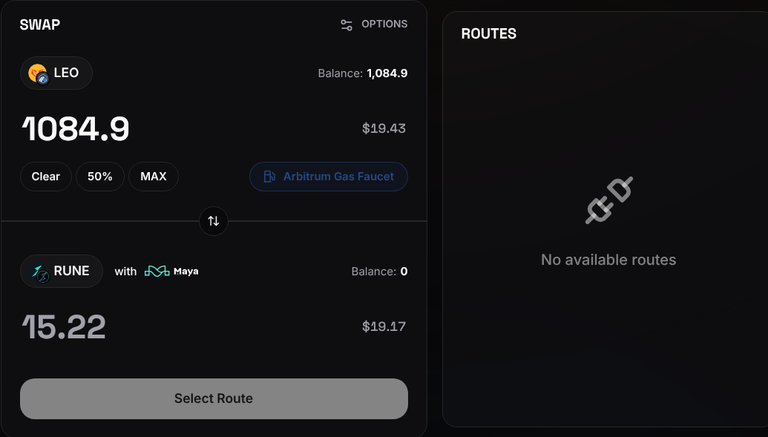Set amount to 50% of balance
Viewport: 768px width, 437px height.
100,176
